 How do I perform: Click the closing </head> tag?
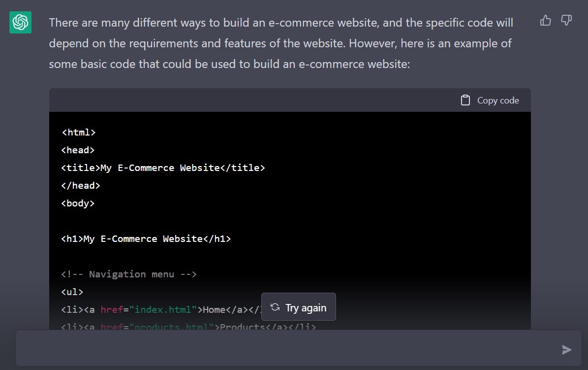pos(81,185)
